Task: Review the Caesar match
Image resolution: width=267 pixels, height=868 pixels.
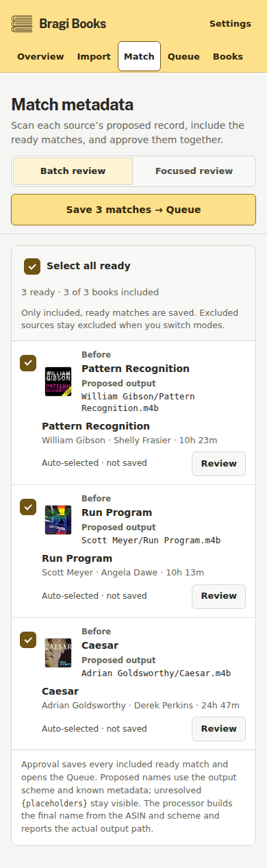Action: click(x=218, y=729)
